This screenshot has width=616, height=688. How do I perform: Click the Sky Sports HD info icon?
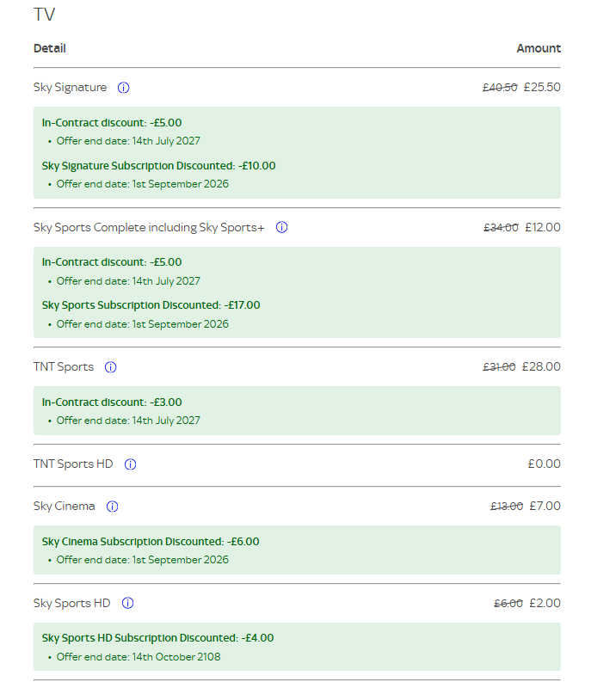[x=128, y=604]
